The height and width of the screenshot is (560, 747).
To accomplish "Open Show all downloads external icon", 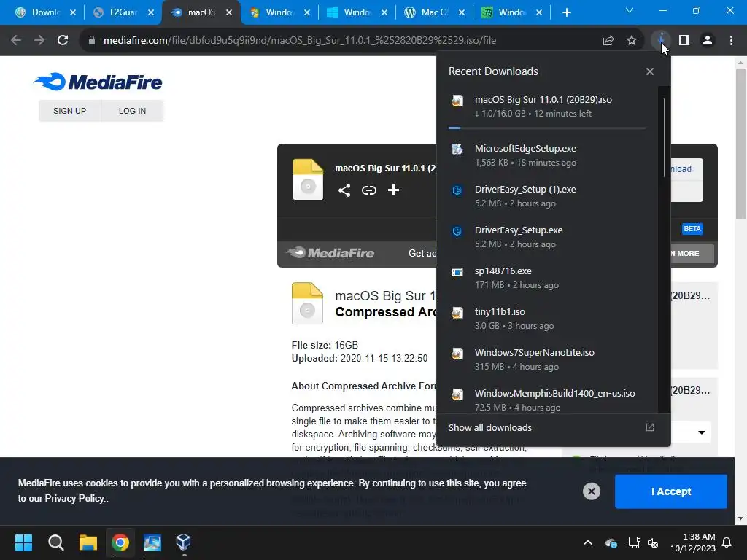I will (x=650, y=427).
